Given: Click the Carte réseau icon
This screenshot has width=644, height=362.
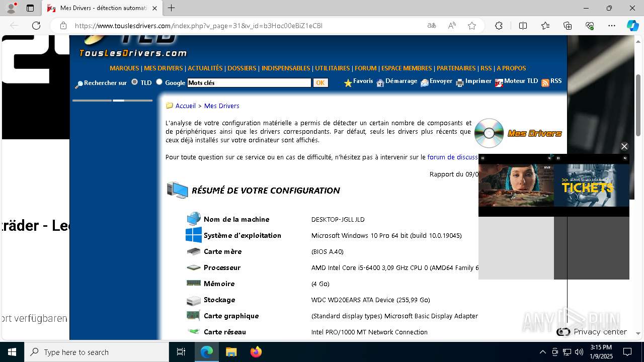Looking at the screenshot, I should click(x=194, y=331).
